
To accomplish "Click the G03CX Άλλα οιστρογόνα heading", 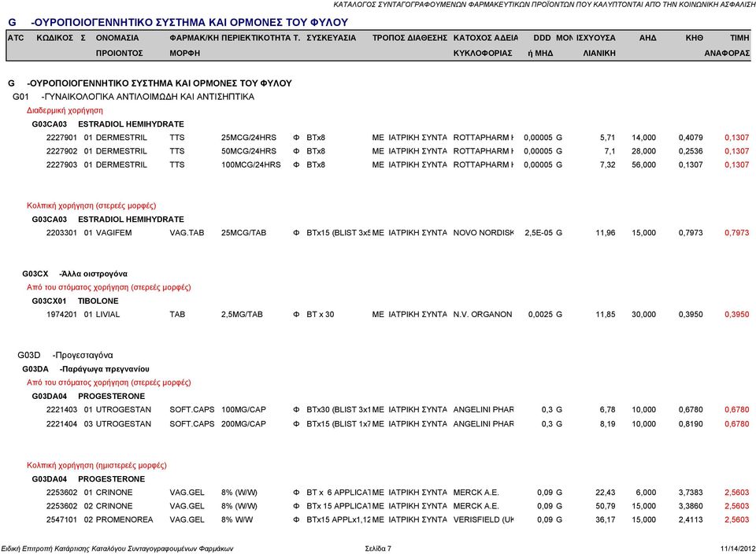I will (x=75, y=274).
